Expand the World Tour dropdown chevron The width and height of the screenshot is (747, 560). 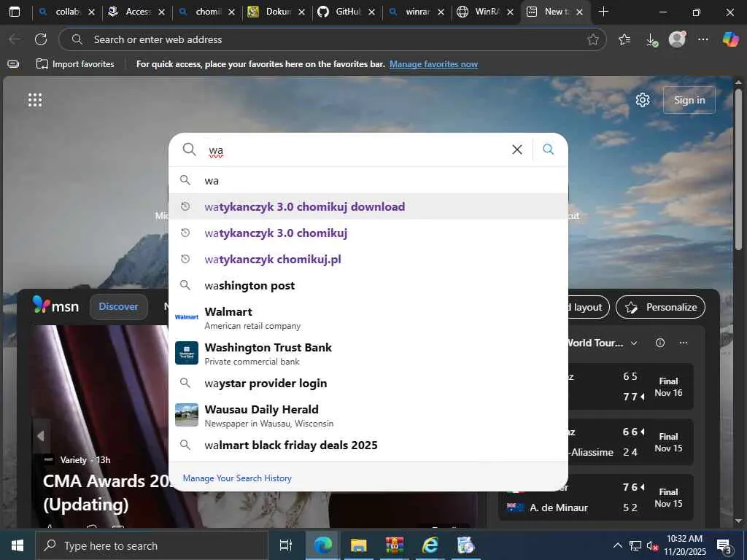[634, 343]
